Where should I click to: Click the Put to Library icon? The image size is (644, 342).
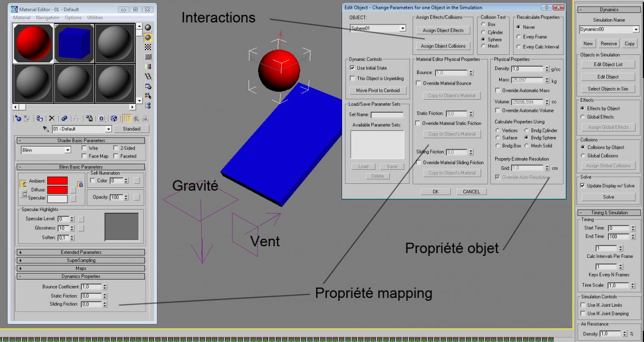tap(89, 118)
